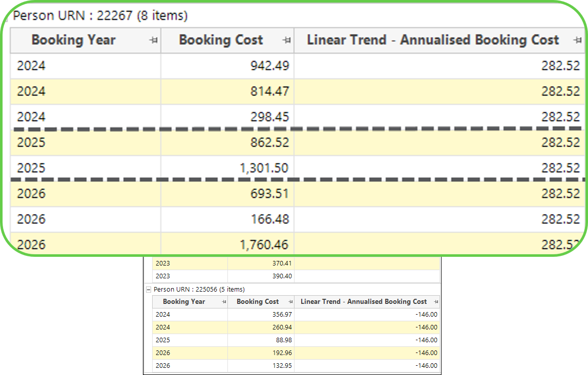Viewport: 588px width, 375px height.
Task: Select year 2026 in the 192.96 row
Action: tap(190, 353)
